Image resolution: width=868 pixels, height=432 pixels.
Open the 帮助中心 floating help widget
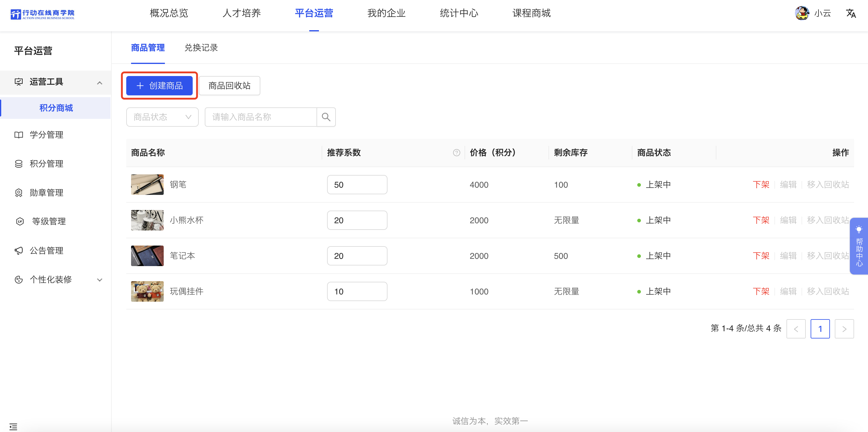point(859,246)
